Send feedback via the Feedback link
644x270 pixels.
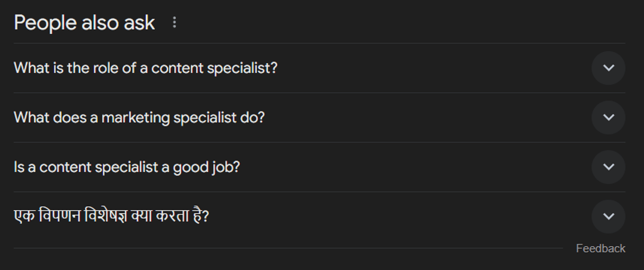[x=601, y=248]
